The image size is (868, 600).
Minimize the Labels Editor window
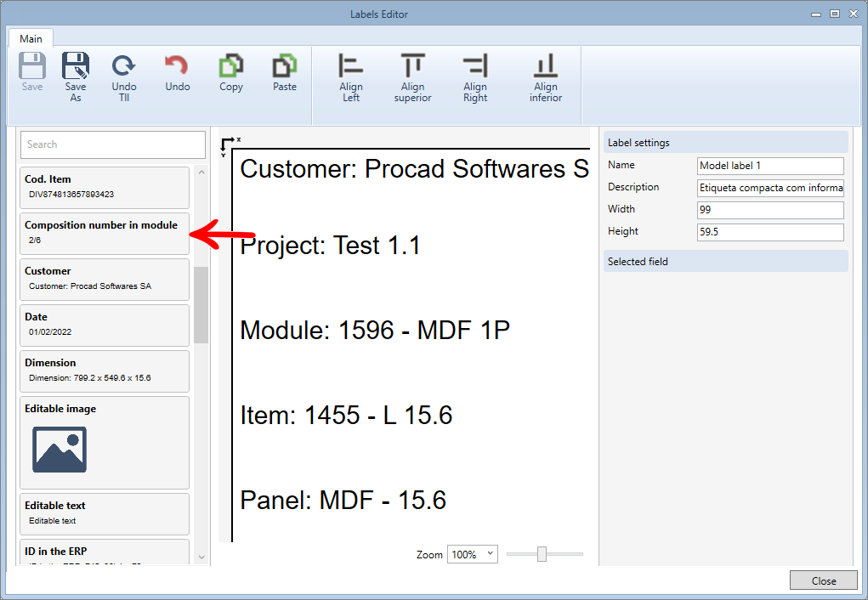pyautogui.click(x=815, y=14)
